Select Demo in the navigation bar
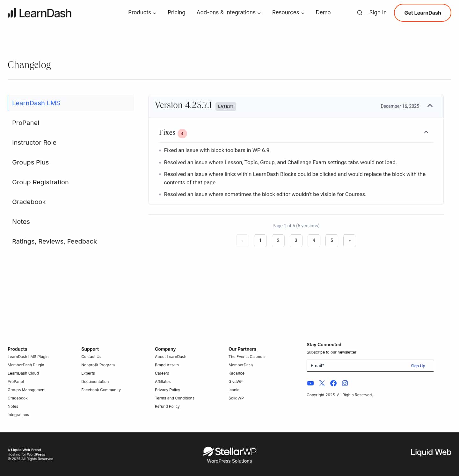 click(323, 12)
